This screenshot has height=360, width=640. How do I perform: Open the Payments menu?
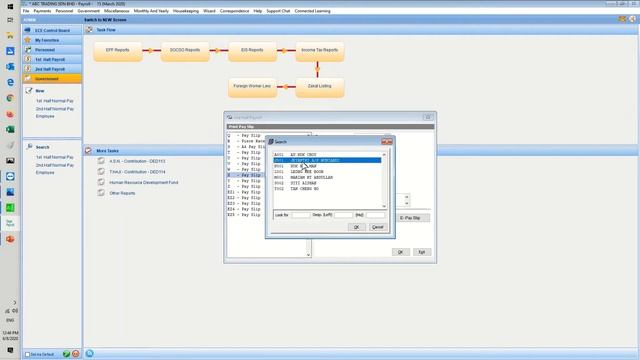(x=42, y=11)
